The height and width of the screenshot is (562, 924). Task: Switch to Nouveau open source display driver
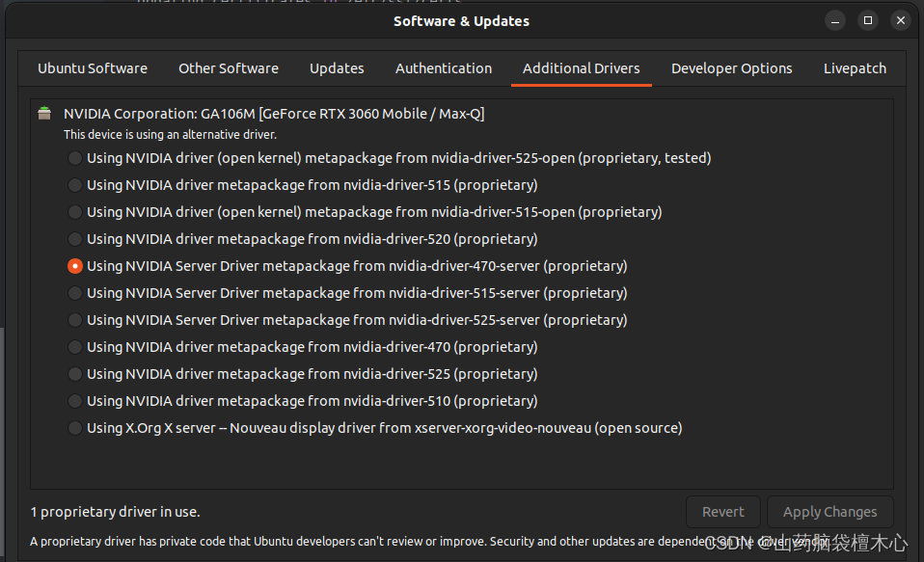tap(75, 428)
